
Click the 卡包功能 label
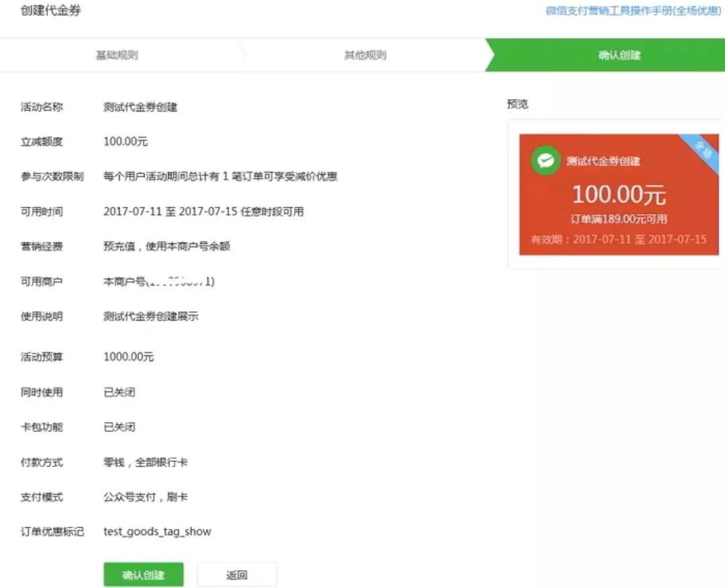pyautogui.click(x=42, y=427)
